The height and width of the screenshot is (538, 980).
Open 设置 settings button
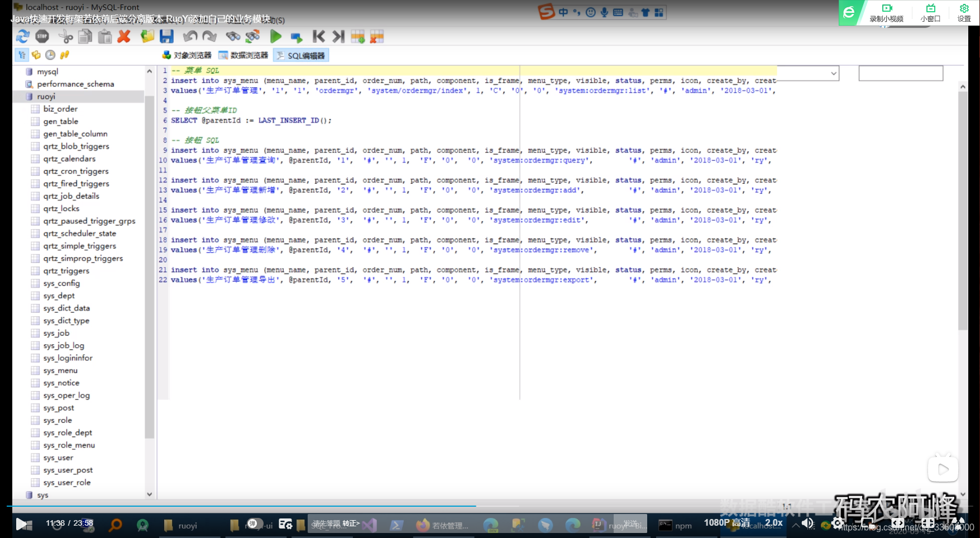[964, 13]
